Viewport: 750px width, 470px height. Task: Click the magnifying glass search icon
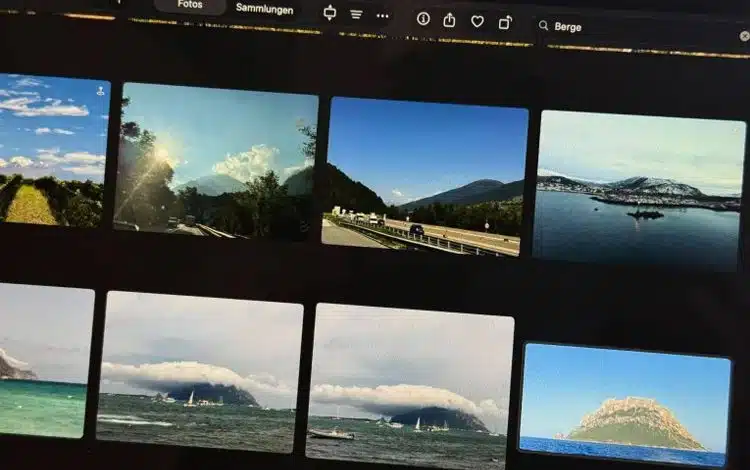pos(543,25)
